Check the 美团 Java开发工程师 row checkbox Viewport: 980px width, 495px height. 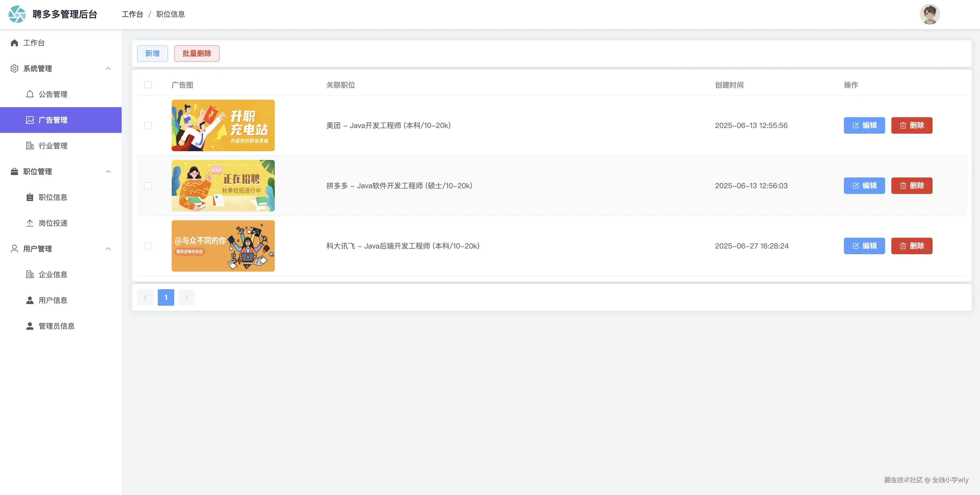click(x=148, y=125)
